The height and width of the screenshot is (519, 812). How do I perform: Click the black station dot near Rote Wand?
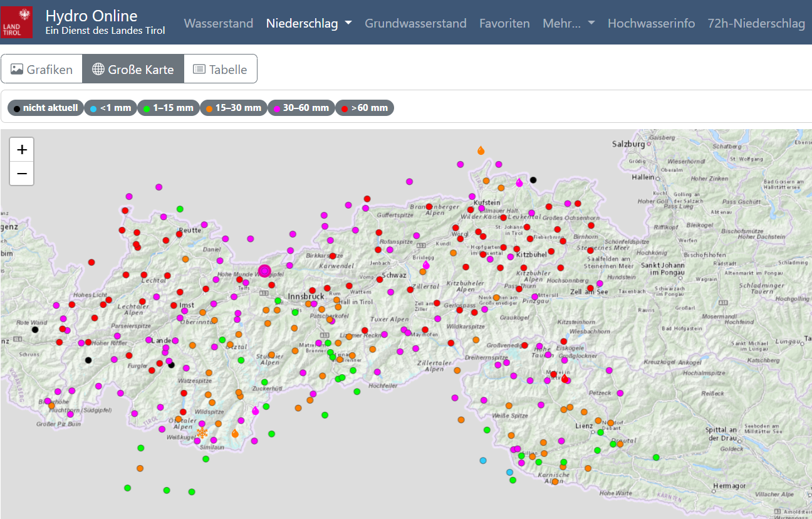[x=35, y=330]
